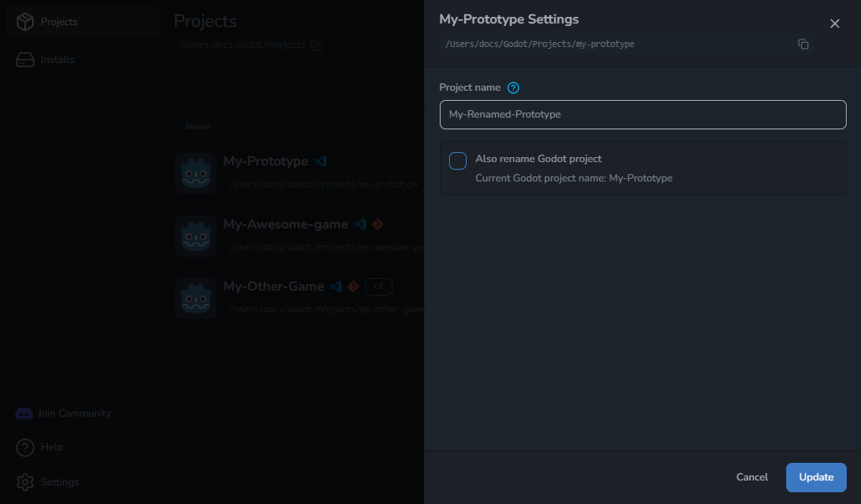Open the Help menu item
Image resolution: width=861 pixels, height=504 pixels.
click(51, 447)
